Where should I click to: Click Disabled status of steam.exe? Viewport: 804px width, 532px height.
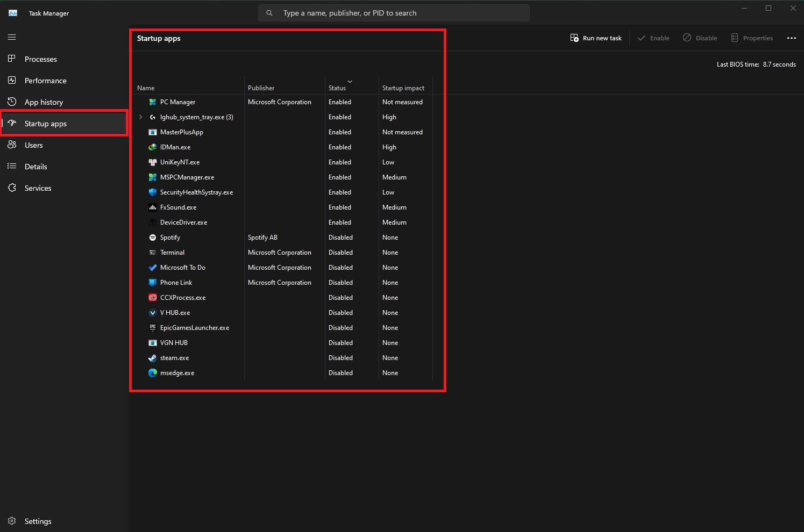coord(340,358)
